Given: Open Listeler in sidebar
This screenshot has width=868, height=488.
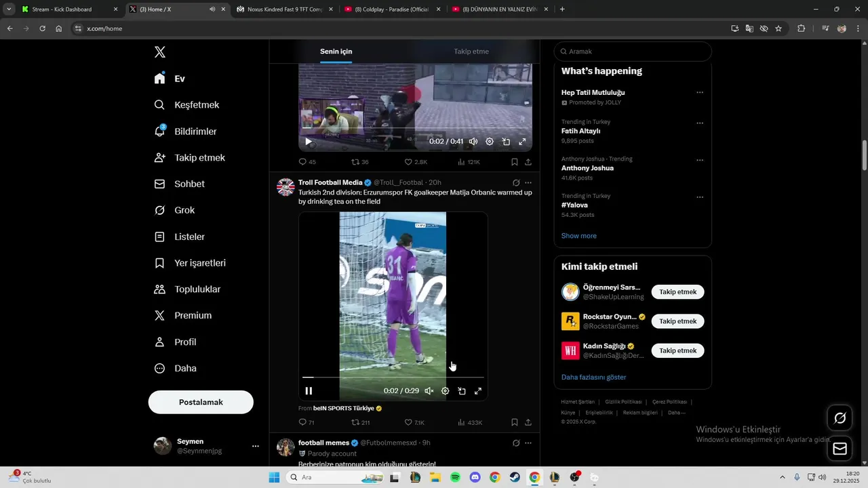Looking at the screenshot, I should (x=179, y=237).
